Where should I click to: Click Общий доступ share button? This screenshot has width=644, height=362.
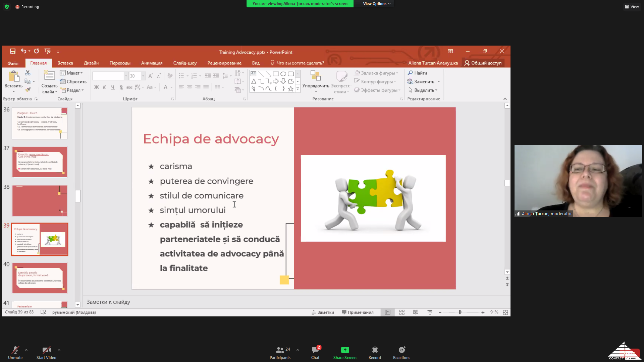pos(483,63)
